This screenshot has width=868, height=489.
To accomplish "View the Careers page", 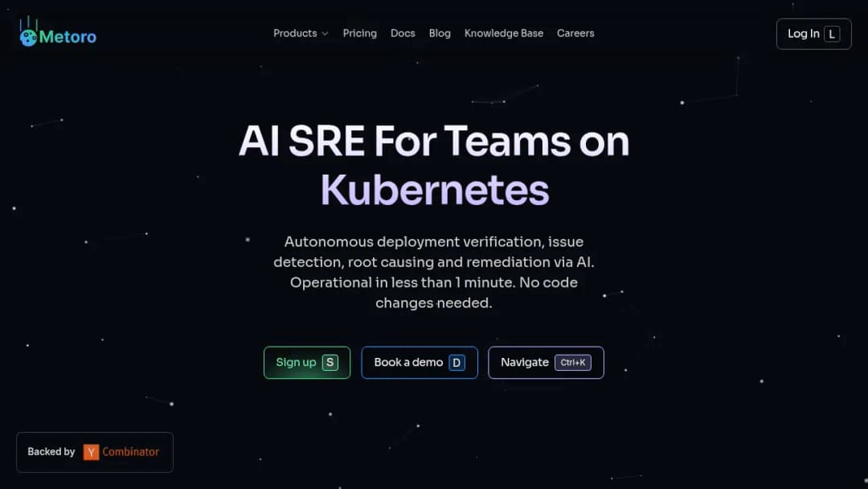I will 575,33.
